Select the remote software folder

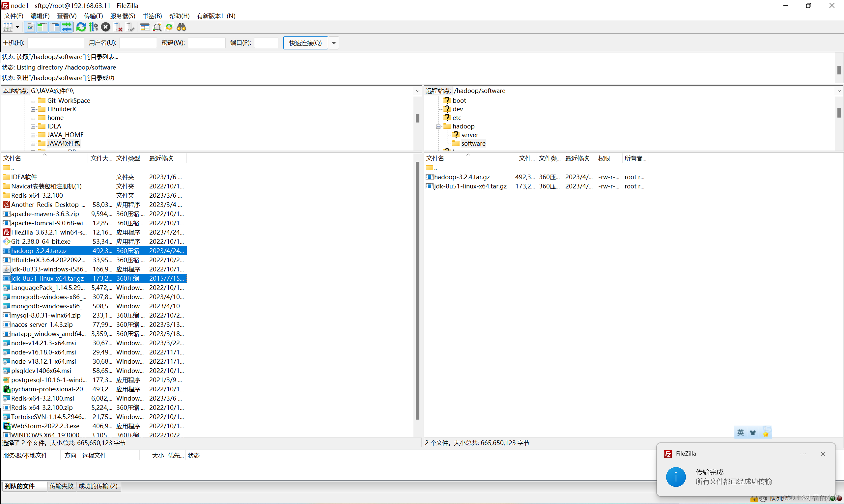click(473, 143)
